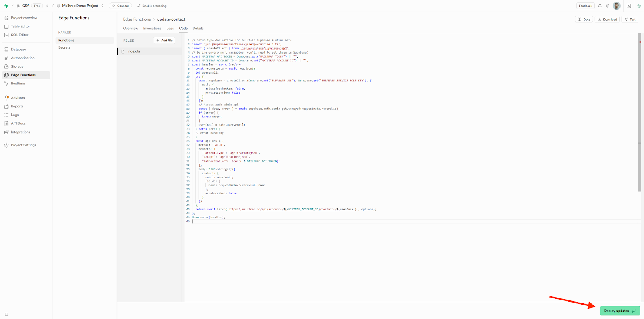Switch to the Code tab
This screenshot has width=644, height=319.
click(x=183, y=28)
